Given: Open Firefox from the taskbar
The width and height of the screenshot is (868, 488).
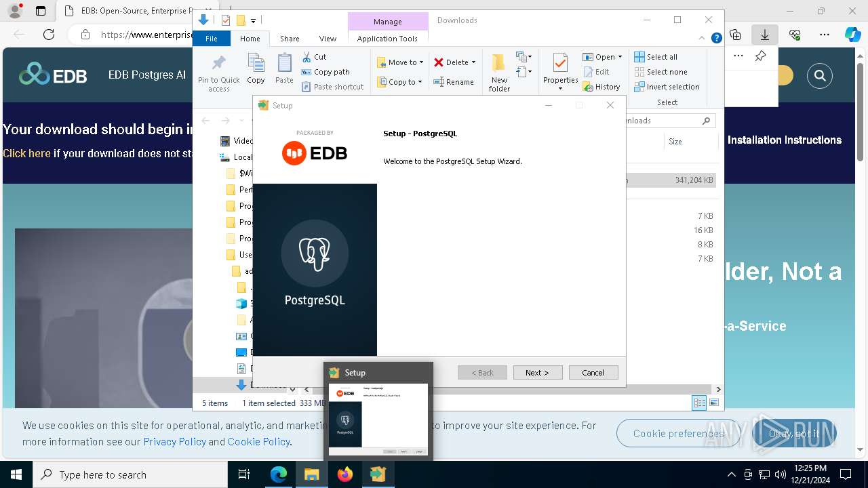Looking at the screenshot, I should pyautogui.click(x=345, y=474).
